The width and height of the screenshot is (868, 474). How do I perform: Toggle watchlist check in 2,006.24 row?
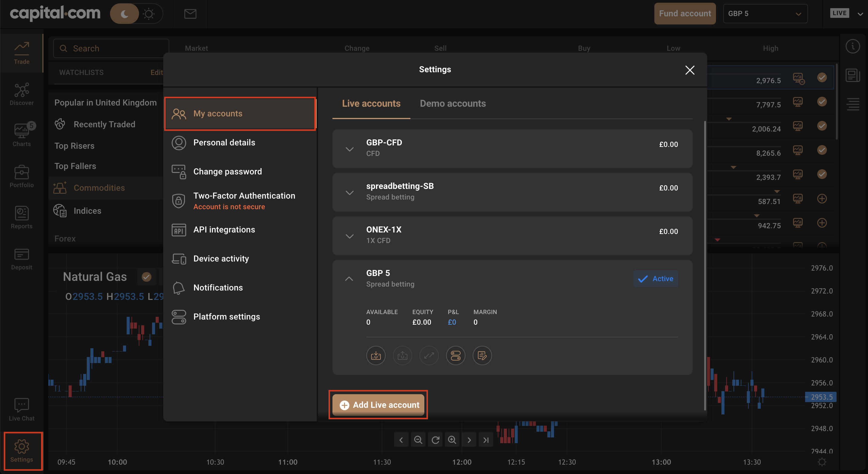tap(822, 126)
